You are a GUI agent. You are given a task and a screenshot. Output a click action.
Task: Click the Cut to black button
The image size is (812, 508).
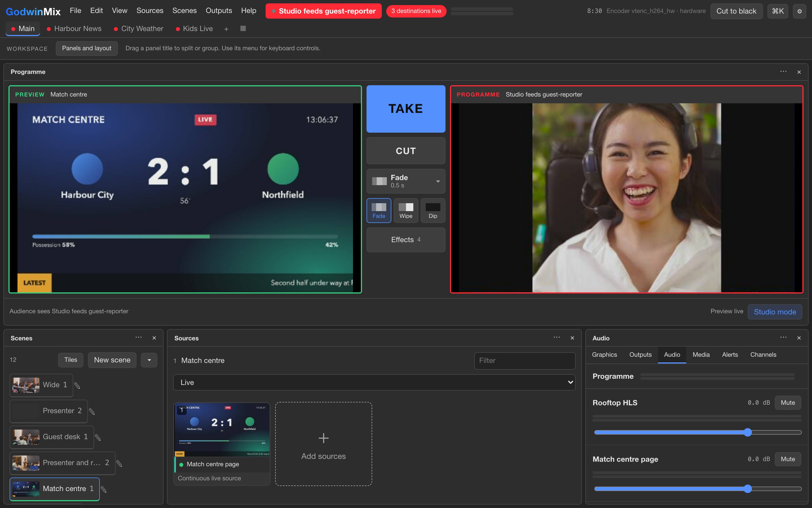(x=736, y=11)
